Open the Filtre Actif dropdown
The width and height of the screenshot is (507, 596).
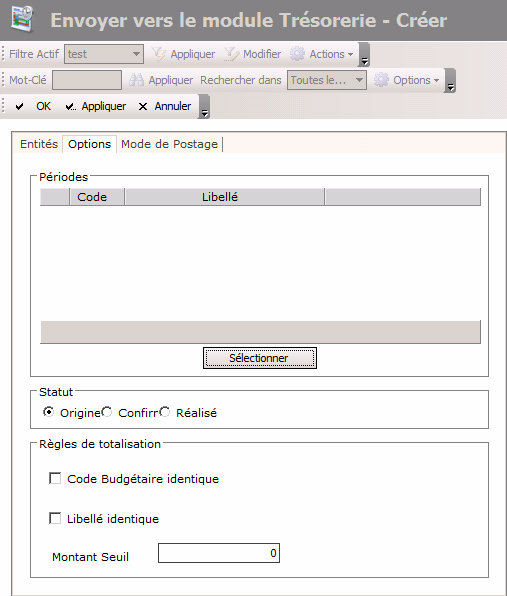[104, 54]
